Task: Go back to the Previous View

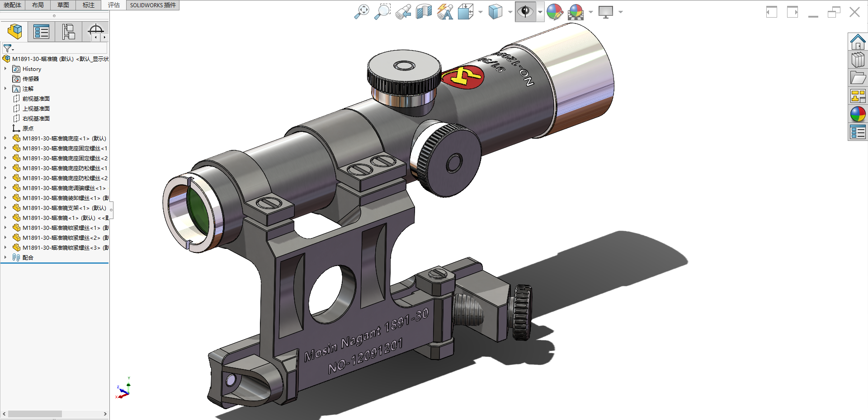Action: (x=403, y=12)
